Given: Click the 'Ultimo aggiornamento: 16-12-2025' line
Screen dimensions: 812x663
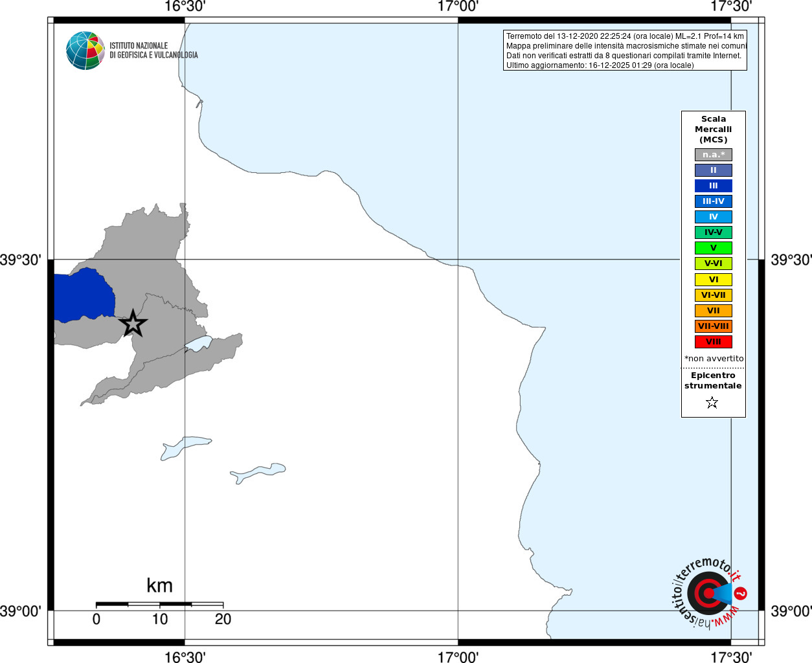Looking at the screenshot, I should pos(600,65).
